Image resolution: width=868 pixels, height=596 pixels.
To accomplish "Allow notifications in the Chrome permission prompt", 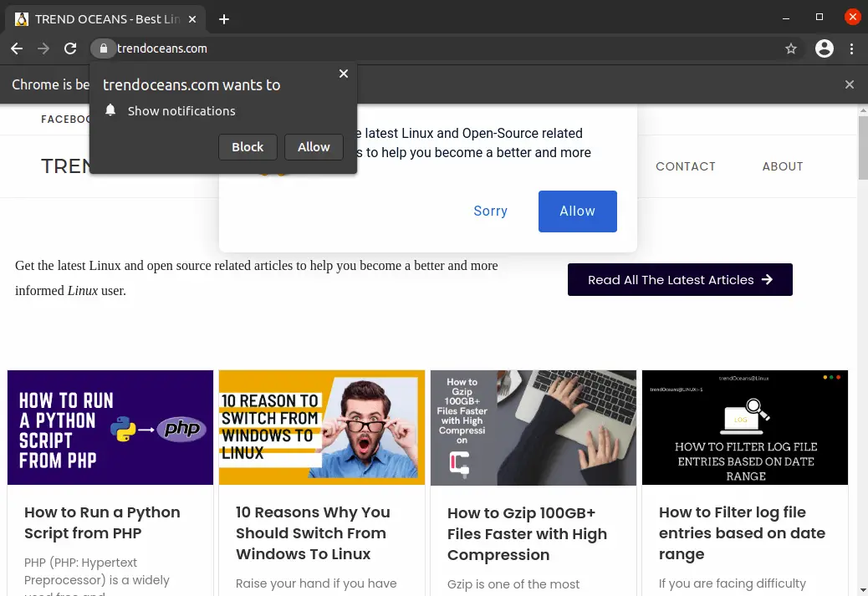I will click(x=314, y=147).
